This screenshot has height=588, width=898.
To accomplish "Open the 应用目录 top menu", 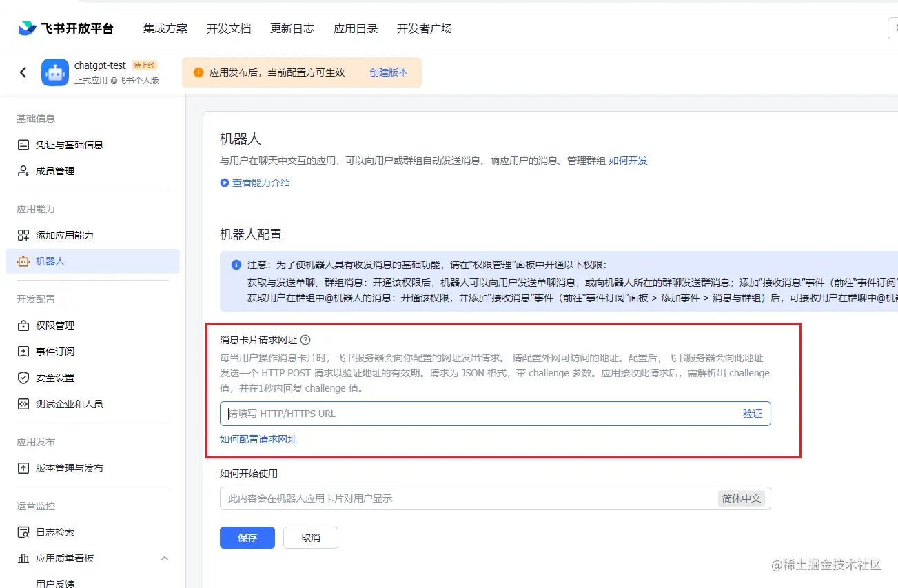I will (356, 28).
